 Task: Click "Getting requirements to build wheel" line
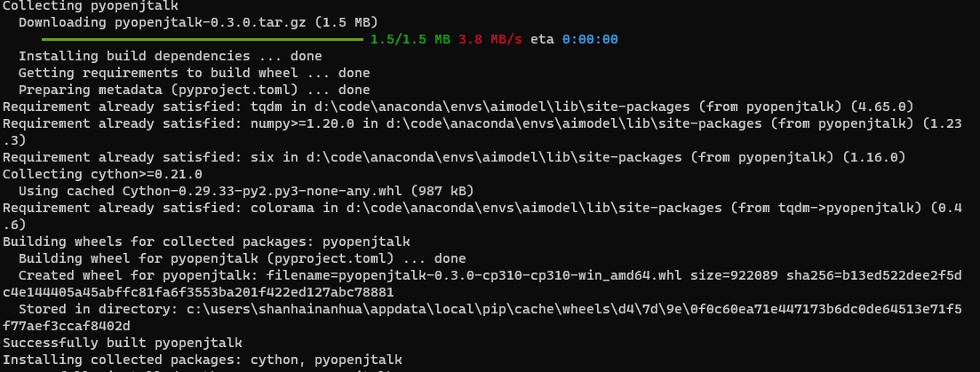click(x=194, y=73)
